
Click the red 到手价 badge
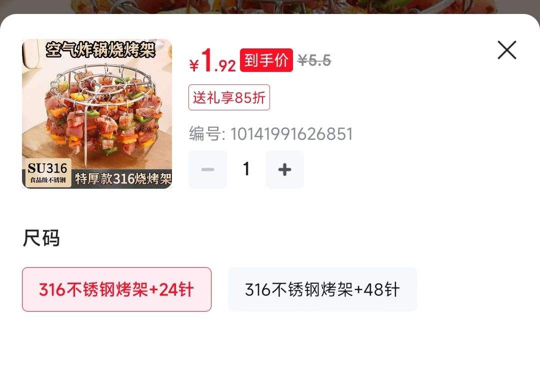tap(266, 60)
